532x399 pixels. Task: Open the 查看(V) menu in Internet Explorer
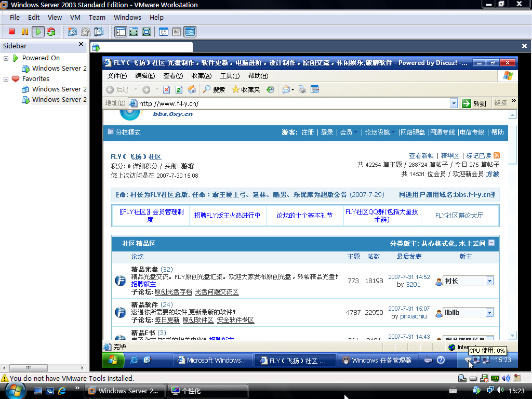click(x=173, y=76)
